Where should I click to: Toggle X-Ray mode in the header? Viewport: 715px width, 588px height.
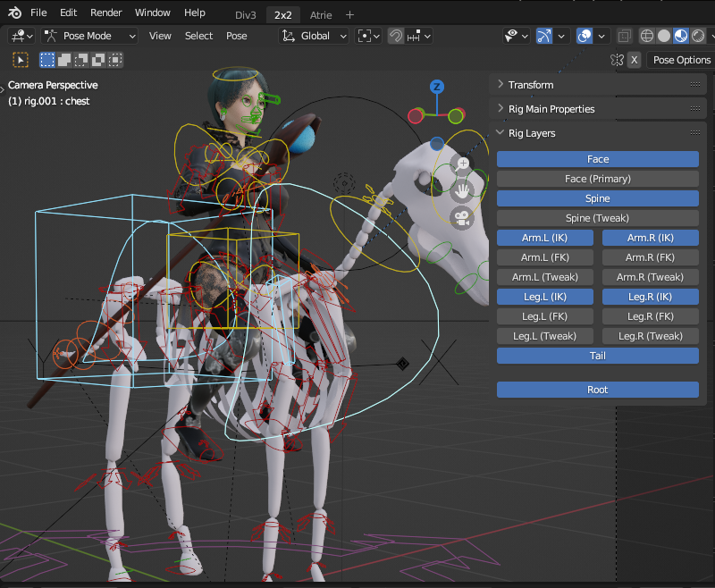click(623, 36)
